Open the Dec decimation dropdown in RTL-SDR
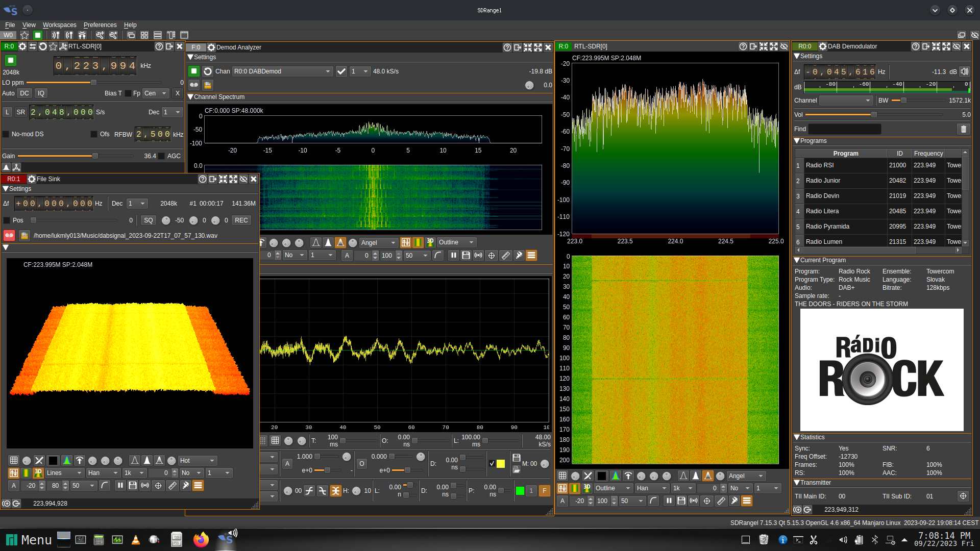The image size is (980, 551). (172, 112)
